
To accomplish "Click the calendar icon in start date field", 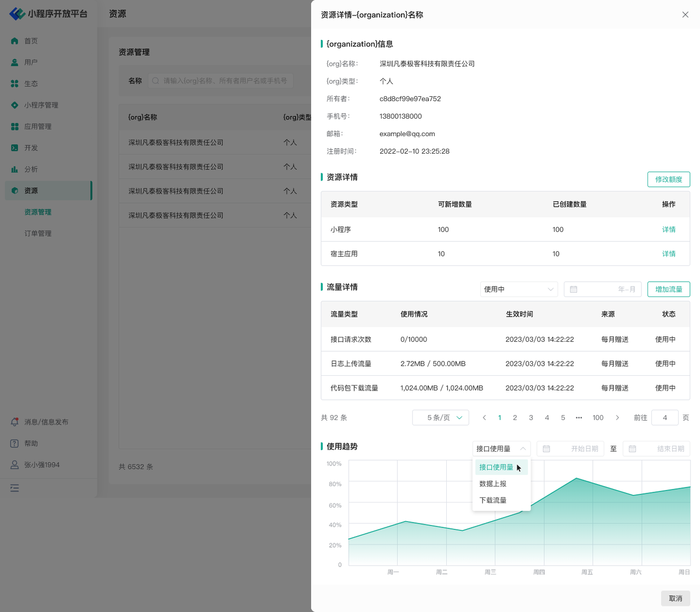I will point(546,449).
